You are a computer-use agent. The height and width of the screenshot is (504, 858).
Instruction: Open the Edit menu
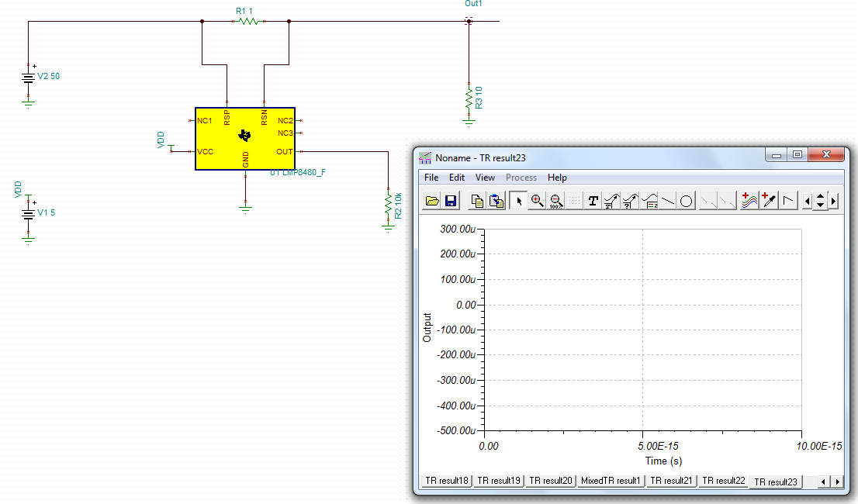[x=457, y=177]
